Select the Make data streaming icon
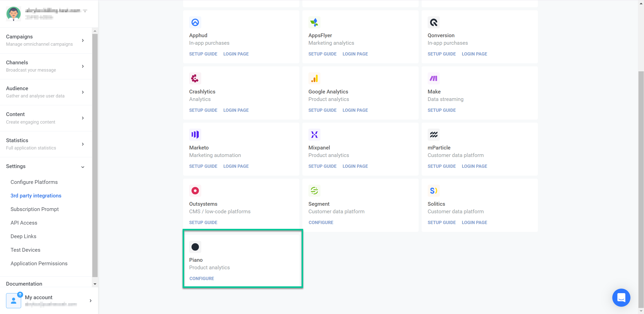The width and height of the screenshot is (644, 314). [434, 78]
